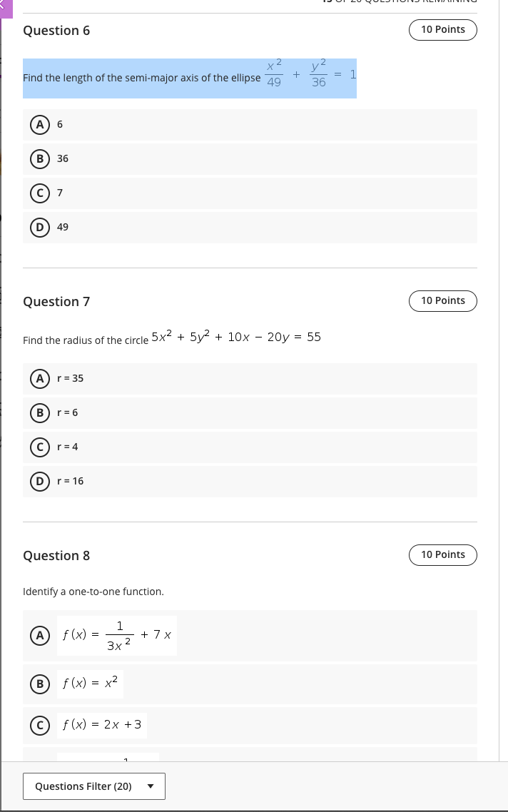Click the Question 7 heading
The width and height of the screenshot is (508, 812).
coord(56,301)
